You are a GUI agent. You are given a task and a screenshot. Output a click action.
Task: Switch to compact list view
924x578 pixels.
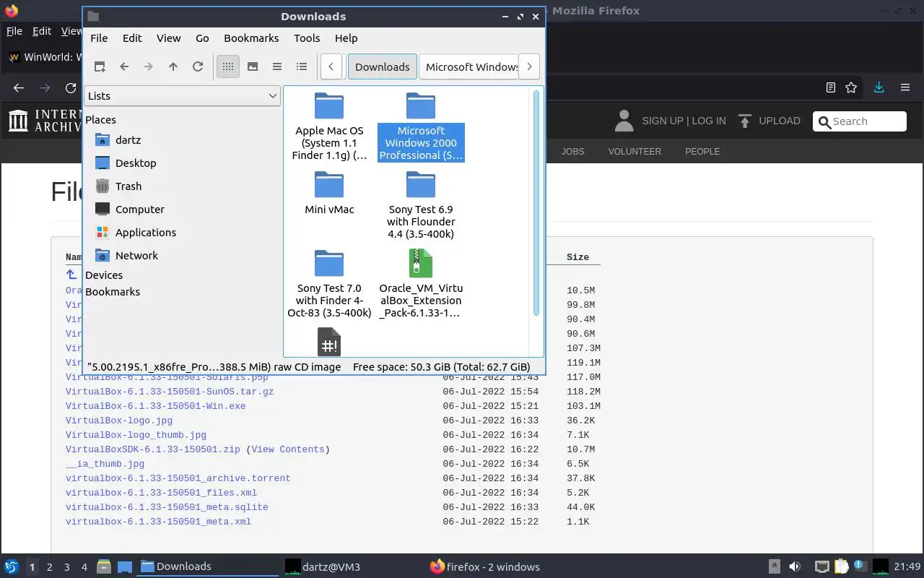(x=277, y=66)
